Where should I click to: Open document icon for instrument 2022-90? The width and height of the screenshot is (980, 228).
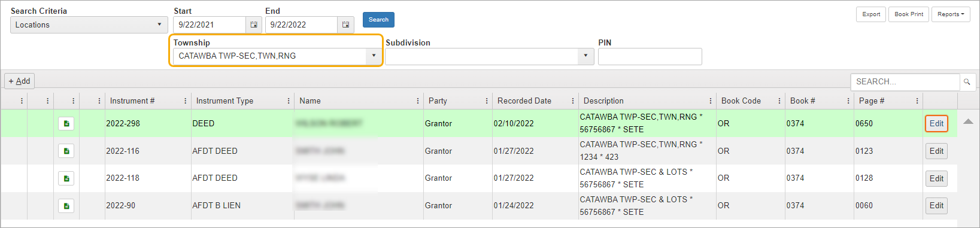[x=66, y=206]
